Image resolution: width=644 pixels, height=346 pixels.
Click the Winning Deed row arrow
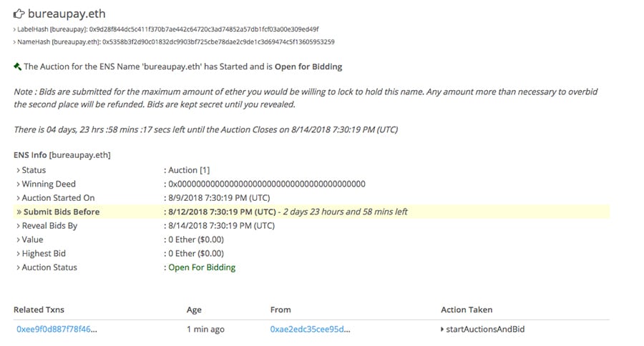18,184
